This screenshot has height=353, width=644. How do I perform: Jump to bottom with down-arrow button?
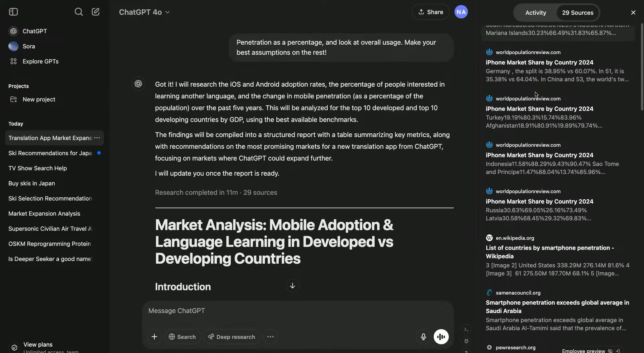(292, 285)
